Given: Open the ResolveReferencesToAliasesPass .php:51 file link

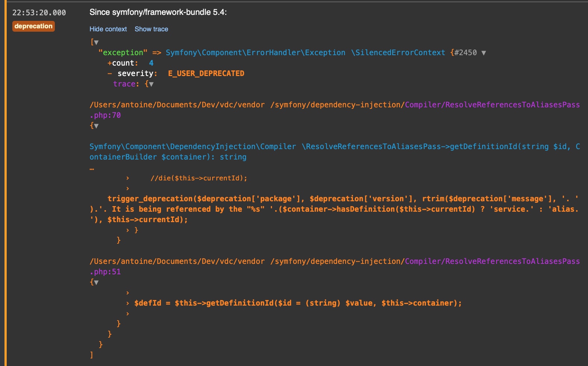Looking at the screenshot, I should (335, 266).
